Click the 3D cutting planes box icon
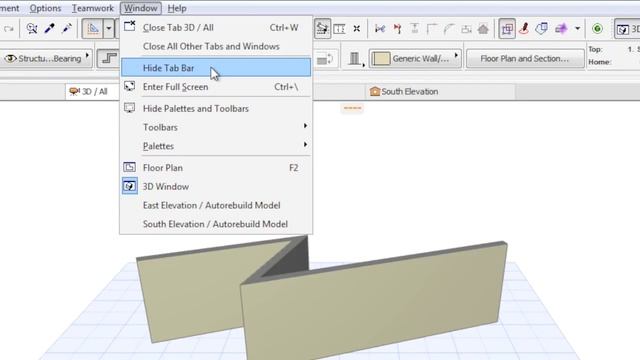The width and height of the screenshot is (640, 360). click(x=542, y=29)
